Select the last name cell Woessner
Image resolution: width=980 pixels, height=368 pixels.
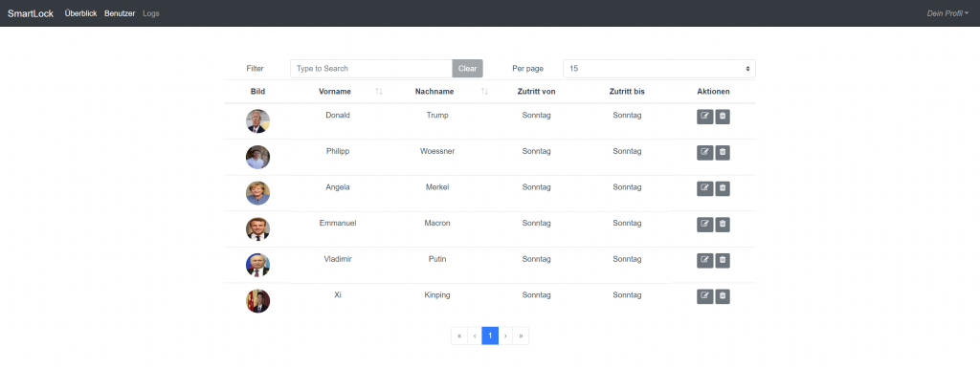point(437,152)
